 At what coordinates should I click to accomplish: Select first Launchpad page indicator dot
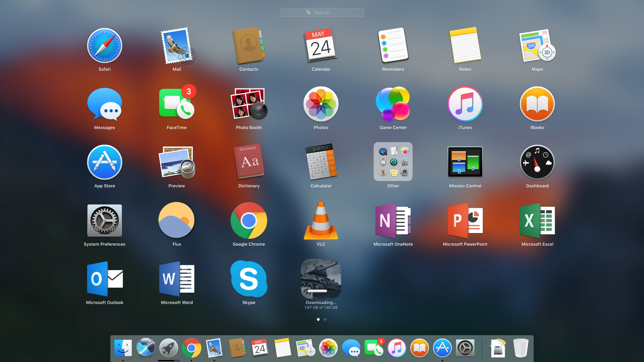[x=318, y=319]
